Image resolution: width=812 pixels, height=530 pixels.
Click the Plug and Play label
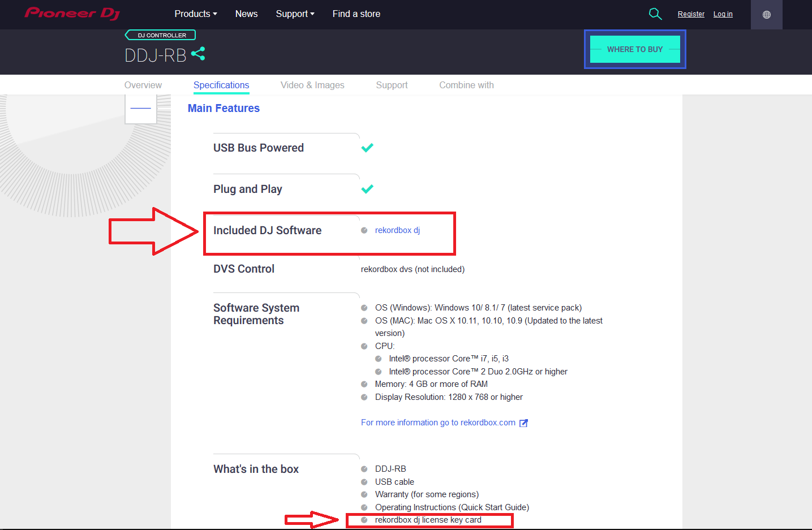click(248, 189)
